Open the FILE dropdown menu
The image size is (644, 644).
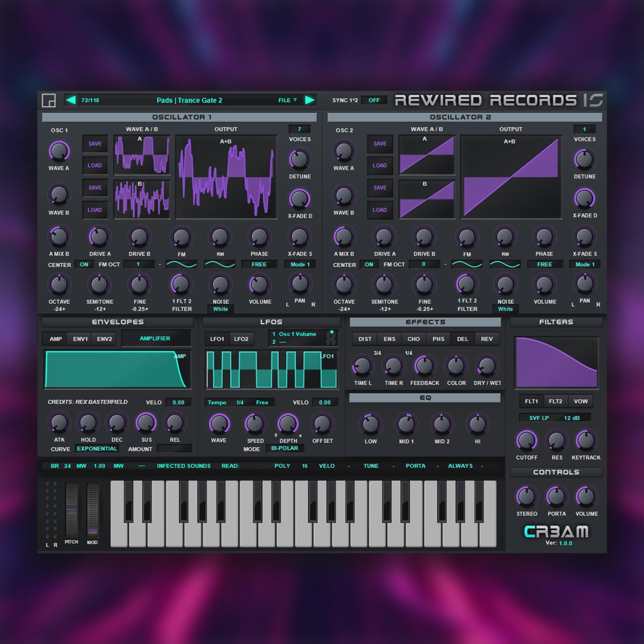click(x=287, y=100)
